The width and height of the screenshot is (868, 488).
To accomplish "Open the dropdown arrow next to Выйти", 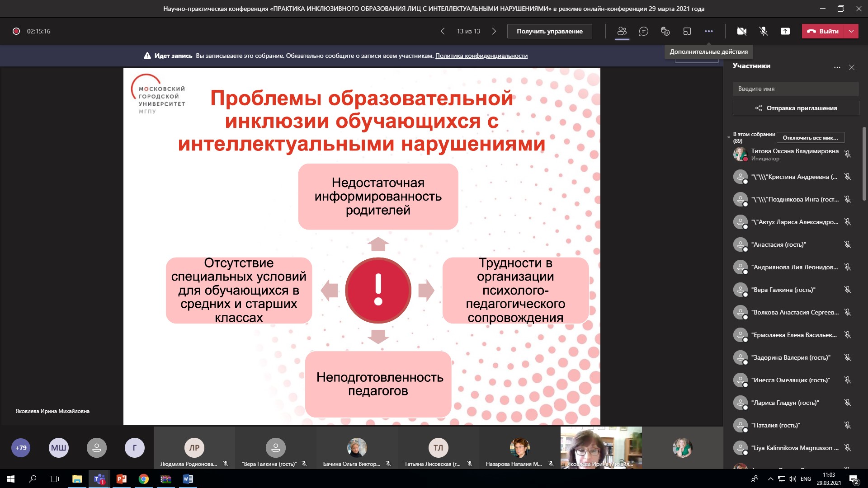I will (851, 31).
